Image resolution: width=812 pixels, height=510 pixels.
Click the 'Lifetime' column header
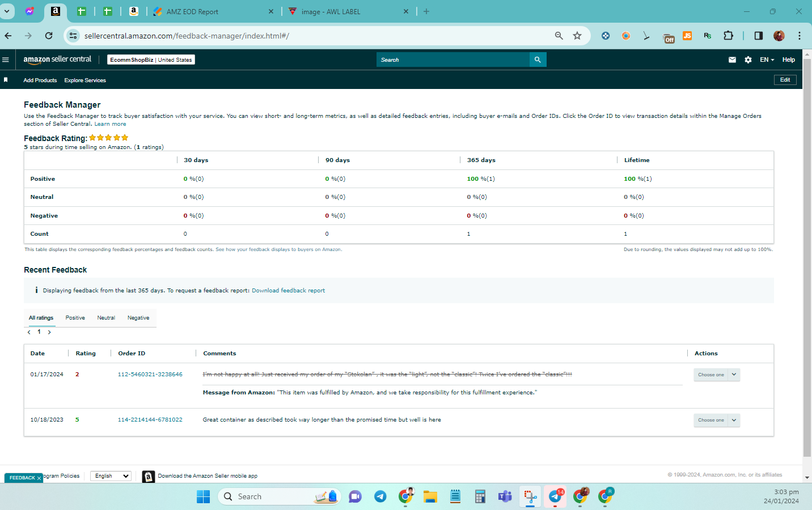(x=637, y=160)
